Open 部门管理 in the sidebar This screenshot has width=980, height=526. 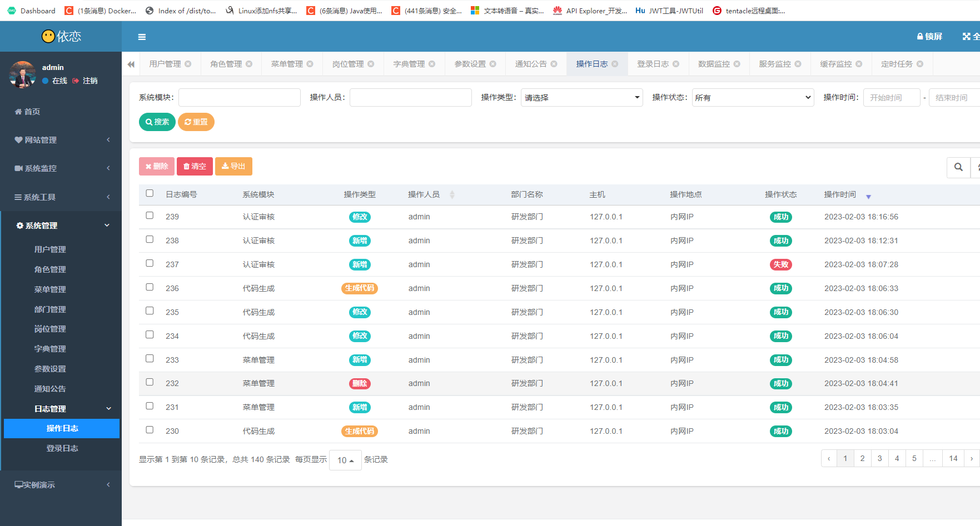pos(50,309)
